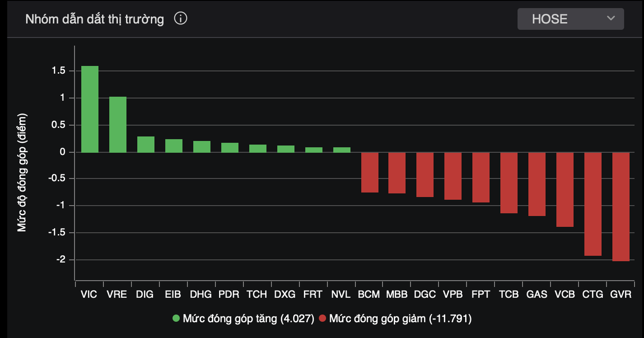Select the VRE green bar
644x338 pixels.
pyautogui.click(x=118, y=125)
